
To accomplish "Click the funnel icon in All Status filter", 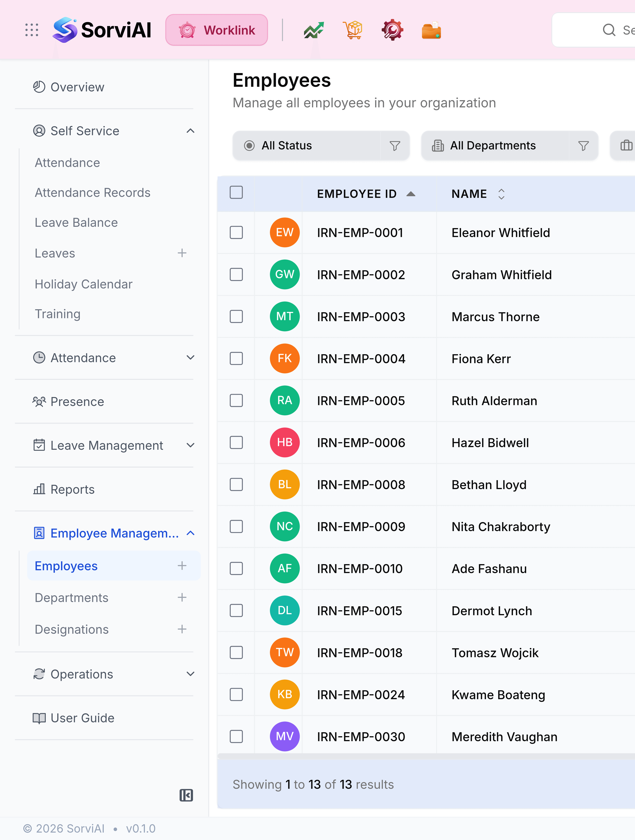I will pos(395,145).
